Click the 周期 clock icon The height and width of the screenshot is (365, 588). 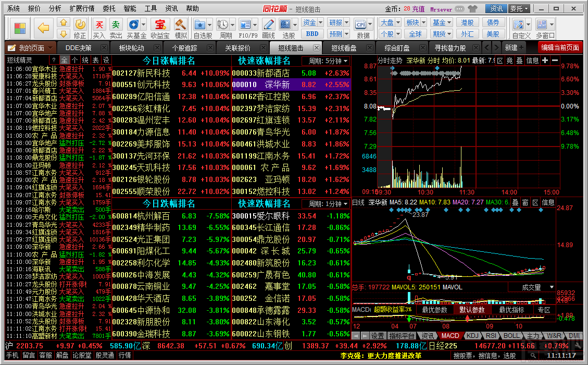coord(223,25)
